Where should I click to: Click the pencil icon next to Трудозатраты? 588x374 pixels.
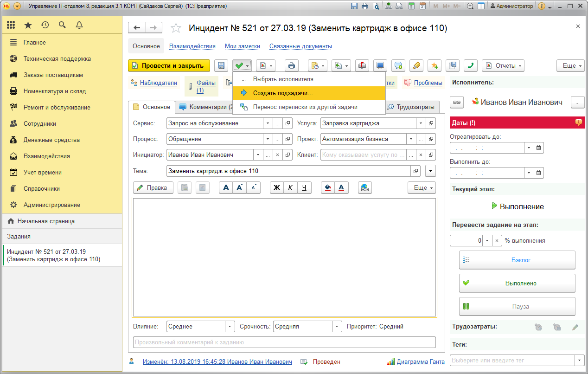pyautogui.click(x=575, y=327)
